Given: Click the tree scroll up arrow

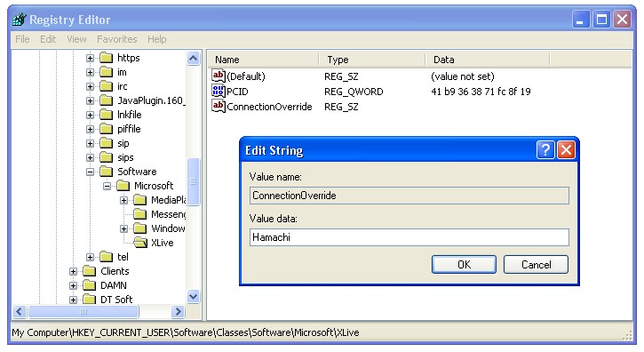Looking at the screenshot, I should [x=194, y=58].
